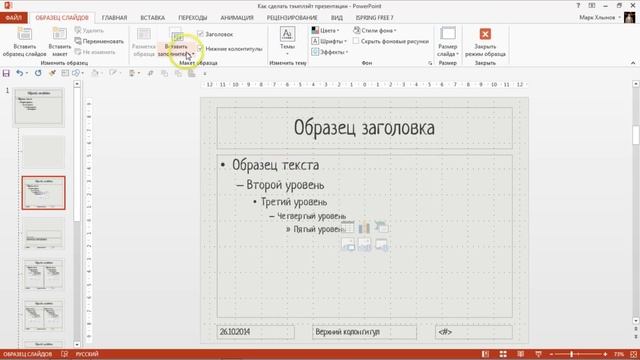Collapse the ribbon with the arrow

(x=633, y=63)
